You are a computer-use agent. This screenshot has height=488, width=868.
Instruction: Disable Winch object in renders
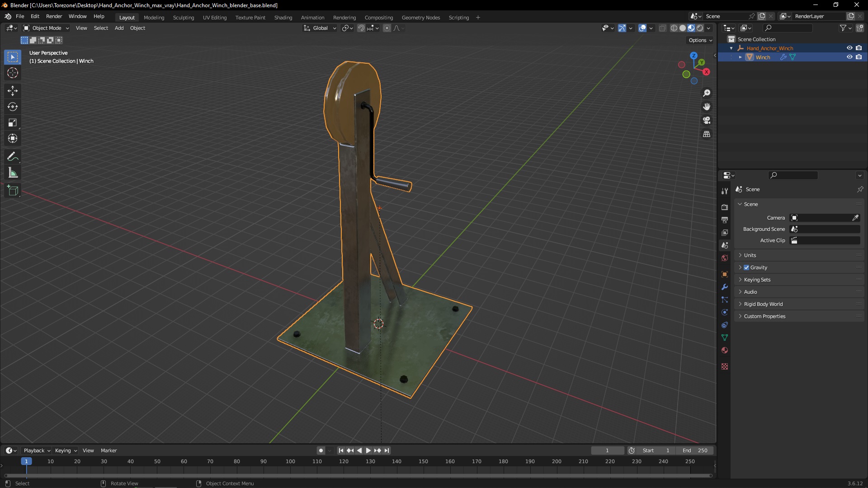(x=859, y=57)
